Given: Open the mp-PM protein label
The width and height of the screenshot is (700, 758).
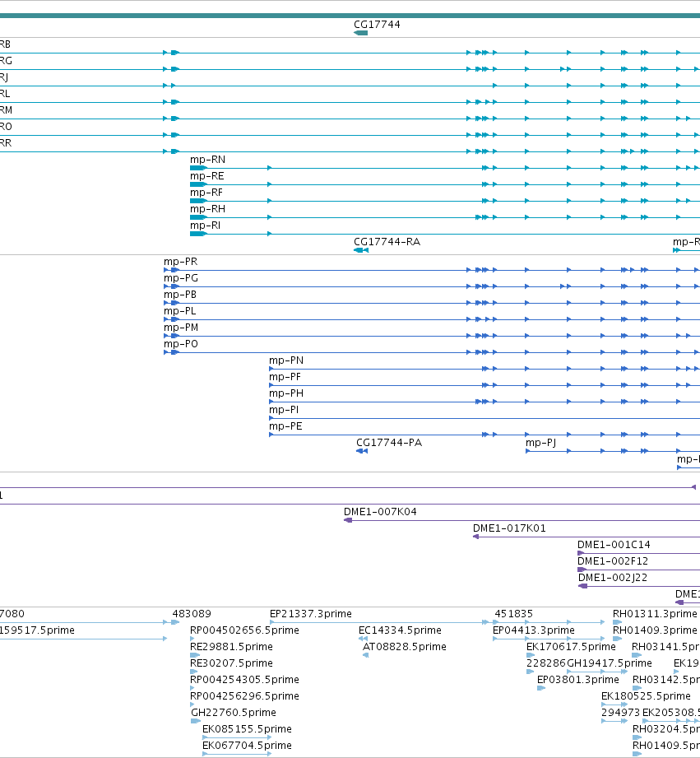Looking at the screenshot, I should [181, 328].
